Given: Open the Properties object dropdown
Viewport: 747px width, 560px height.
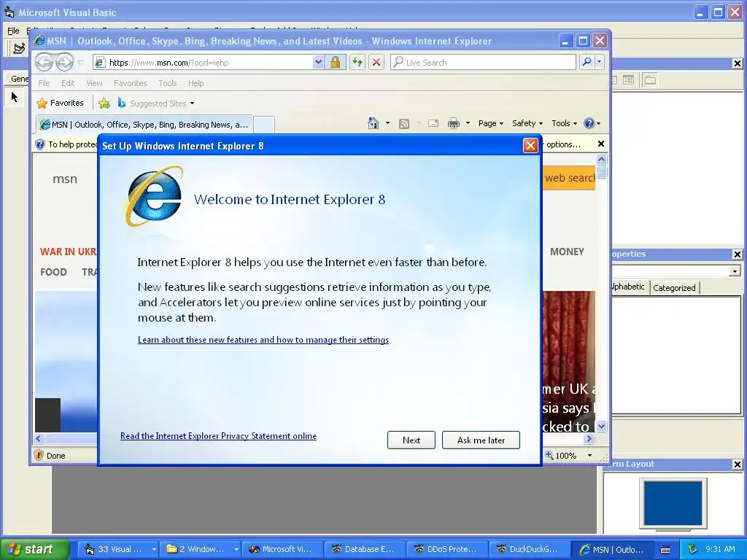Looking at the screenshot, I should [x=735, y=271].
